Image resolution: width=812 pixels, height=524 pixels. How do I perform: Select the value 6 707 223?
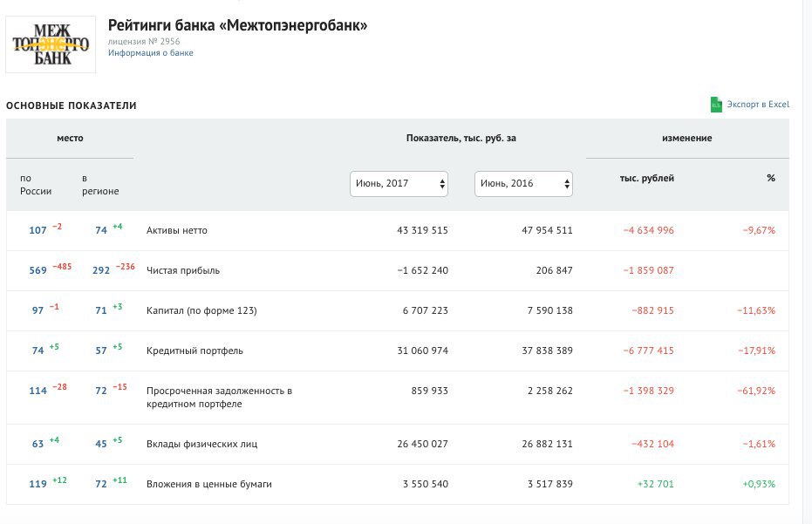click(425, 310)
